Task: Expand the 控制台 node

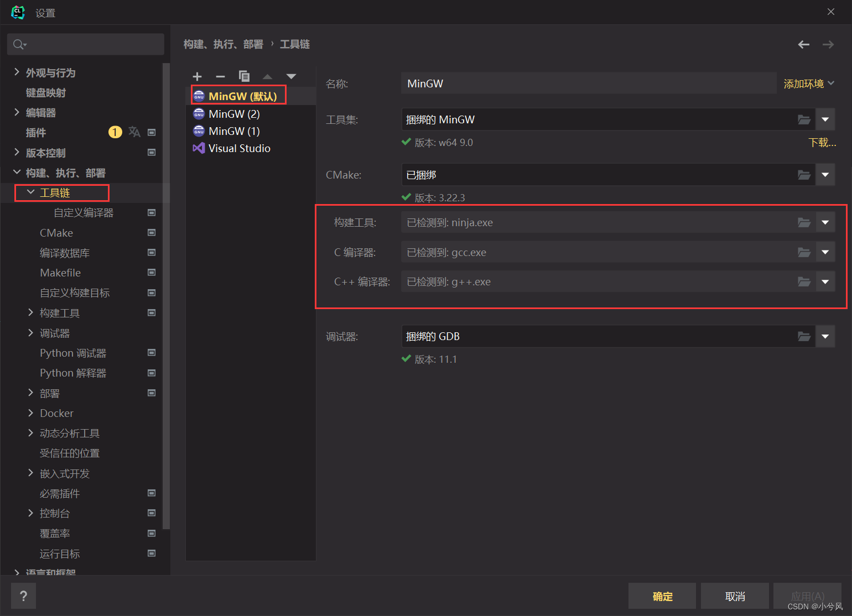Action: [x=30, y=513]
